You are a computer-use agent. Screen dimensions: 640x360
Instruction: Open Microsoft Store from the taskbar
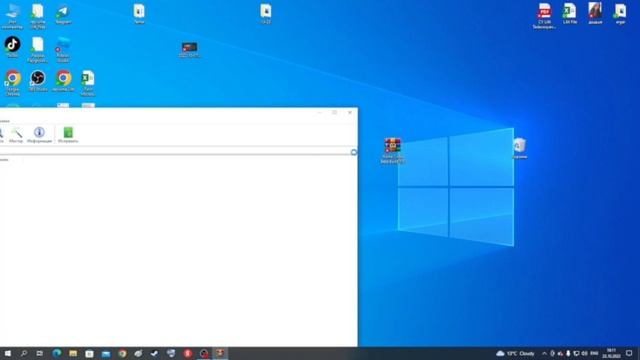89,353
